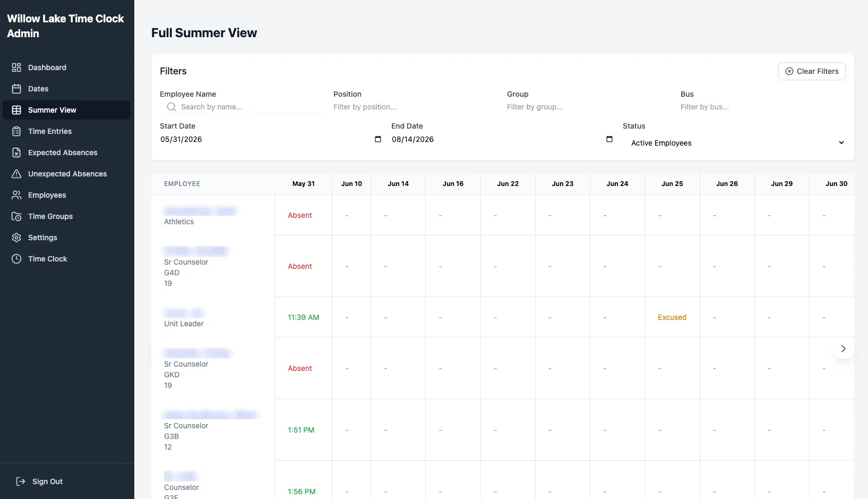This screenshot has height=499, width=868.
Task: Click the Time Clock clock icon
Action: (16, 259)
